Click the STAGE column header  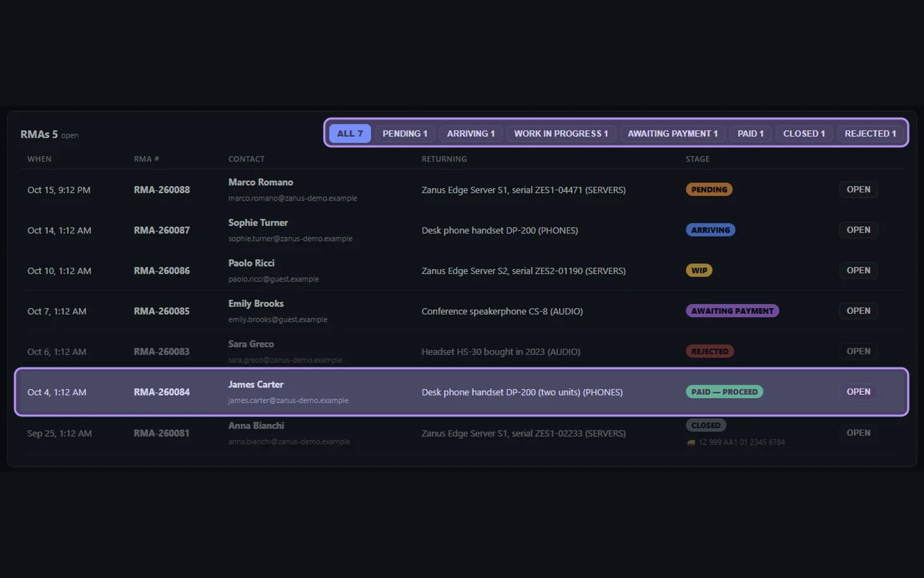pos(698,159)
